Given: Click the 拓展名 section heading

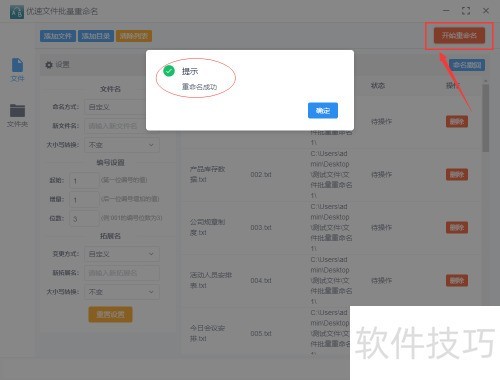Looking at the screenshot, I should click(110, 236).
